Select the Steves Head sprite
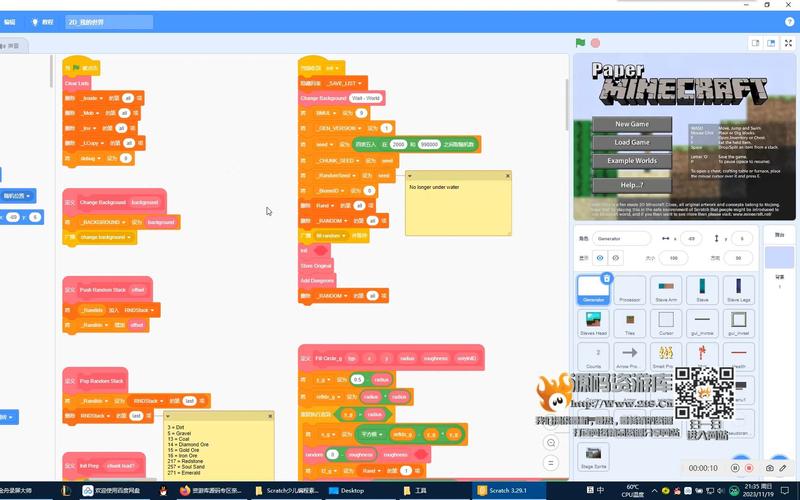The height and width of the screenshot is (500, 800). (593, 323)
